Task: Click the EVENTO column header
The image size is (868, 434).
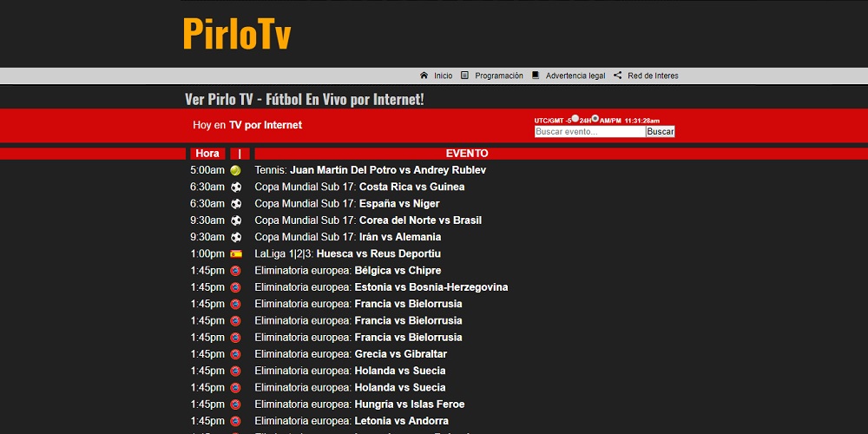Action: point(467,154)
